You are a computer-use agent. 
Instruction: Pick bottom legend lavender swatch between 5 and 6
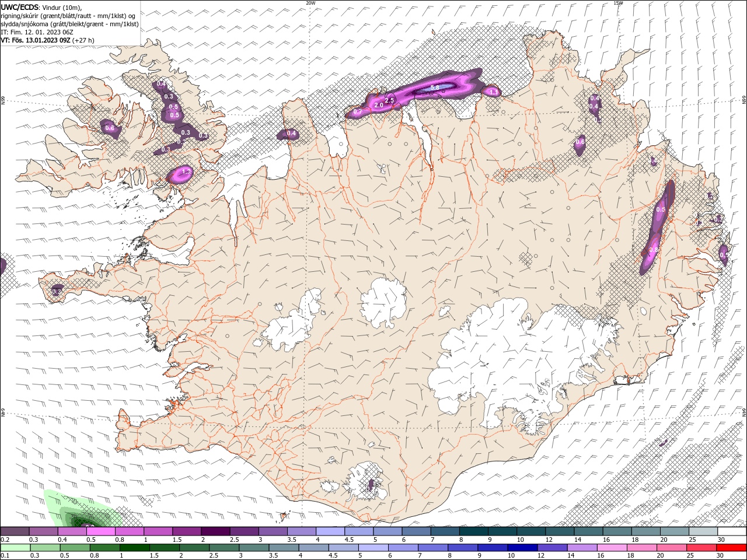coord(373,548)
